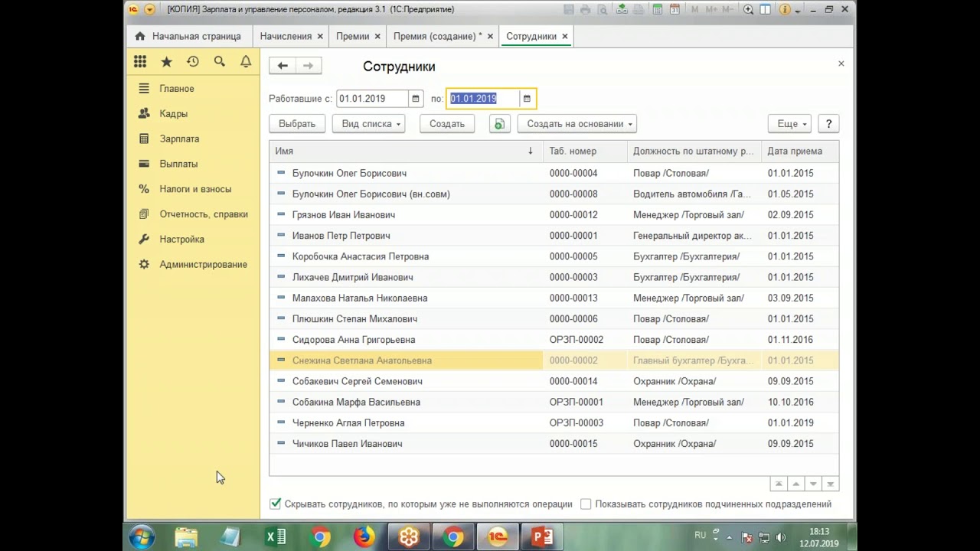Open History clock icon

click(193, 62)
